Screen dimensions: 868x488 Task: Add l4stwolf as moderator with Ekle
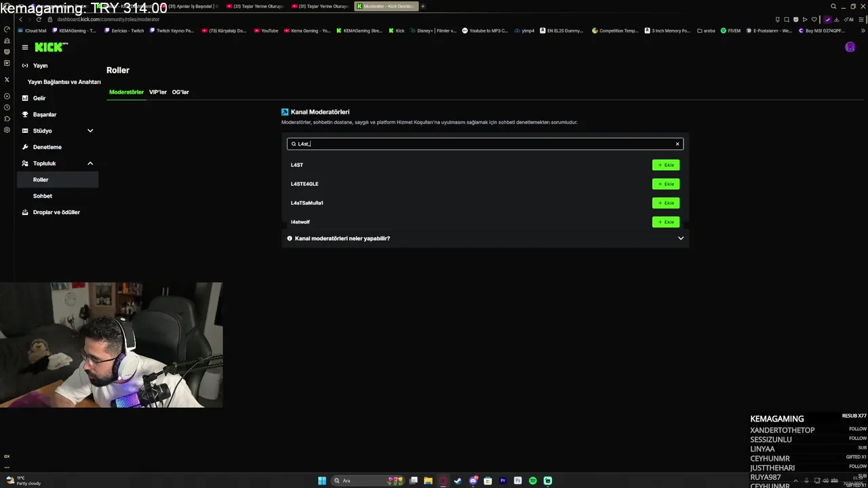click(665, 222)
